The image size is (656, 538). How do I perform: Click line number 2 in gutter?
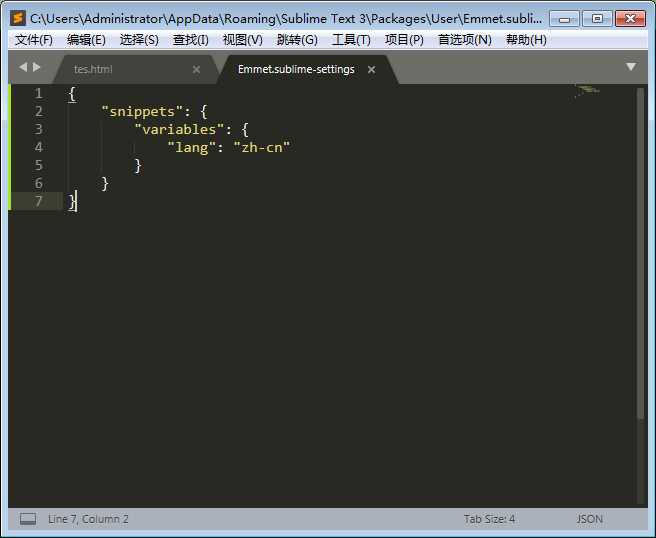pyautogui.click(x=38, y=111)
